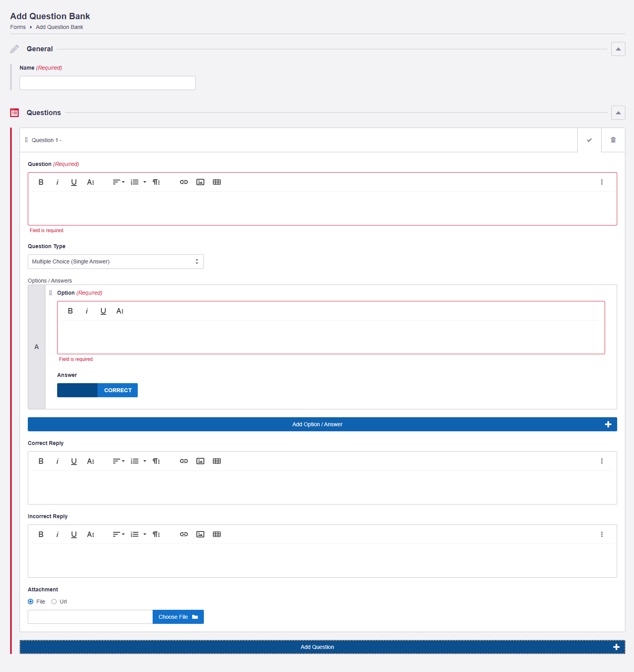Toggle underline in the Option editor
The height and width of the screenshot is (672, 634).
point(103,311)
